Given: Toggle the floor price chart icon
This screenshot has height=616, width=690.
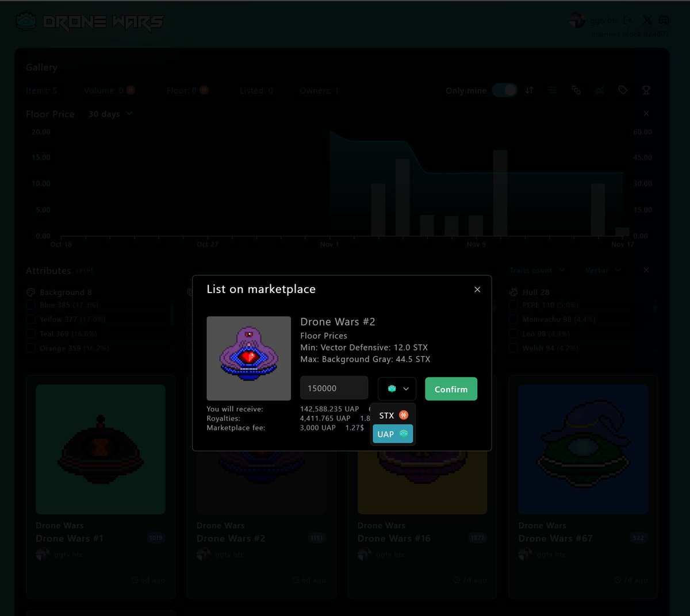Looking at the screenshot, I should 600,90.
